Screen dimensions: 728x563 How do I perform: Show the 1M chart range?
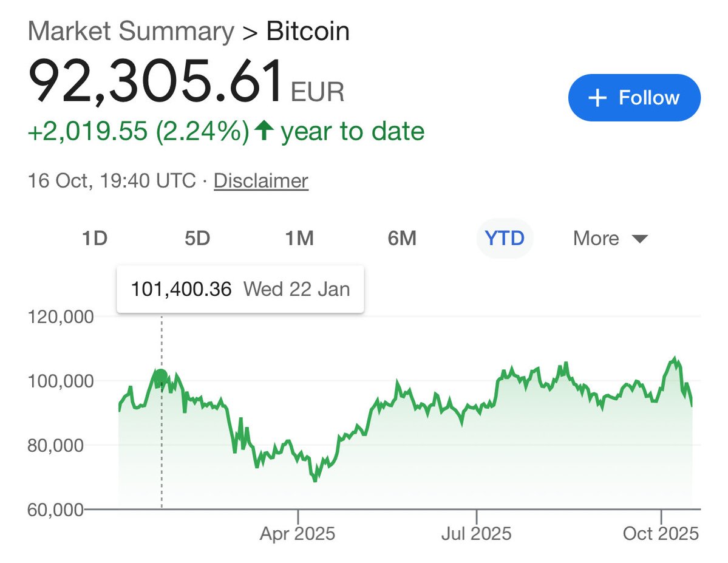click(x=299, y=238)
